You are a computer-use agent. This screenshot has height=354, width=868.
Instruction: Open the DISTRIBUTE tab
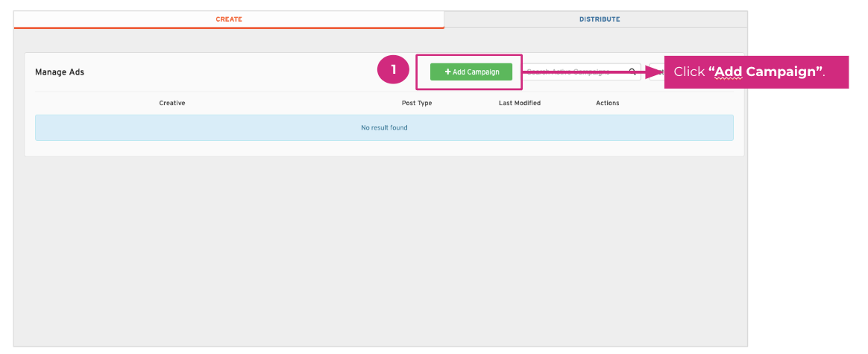[x=599, y=19]
